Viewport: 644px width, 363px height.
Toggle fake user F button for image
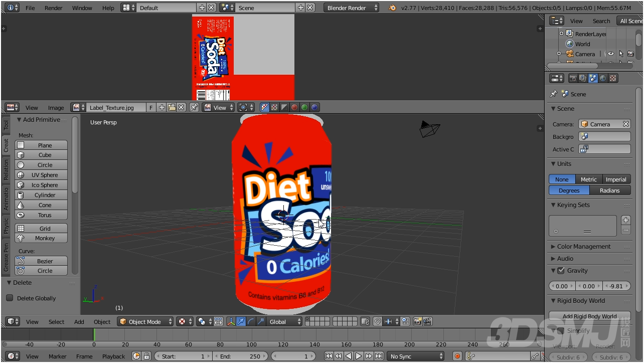coord(152,107)
